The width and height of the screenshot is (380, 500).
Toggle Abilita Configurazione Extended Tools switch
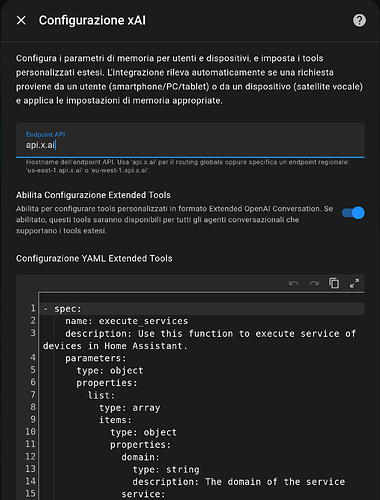coord(353,213)
